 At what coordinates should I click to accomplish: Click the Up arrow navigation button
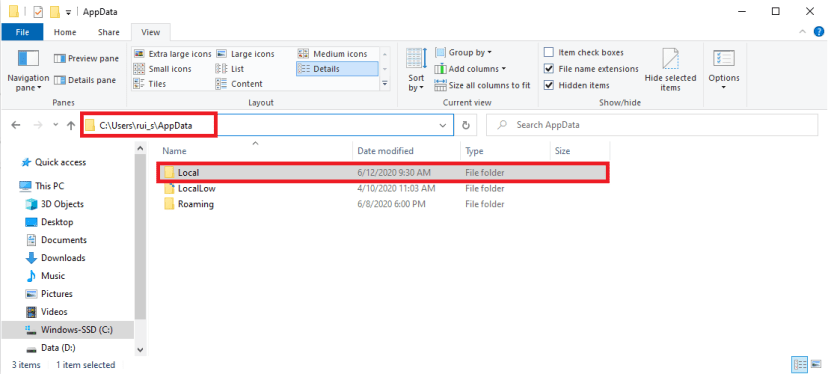[71, 125]
